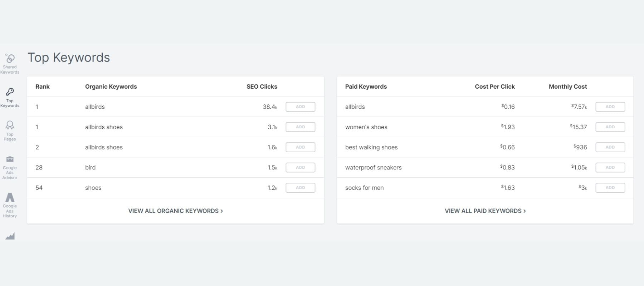Click paid keyword 'waterproof sneakers'

373,167
